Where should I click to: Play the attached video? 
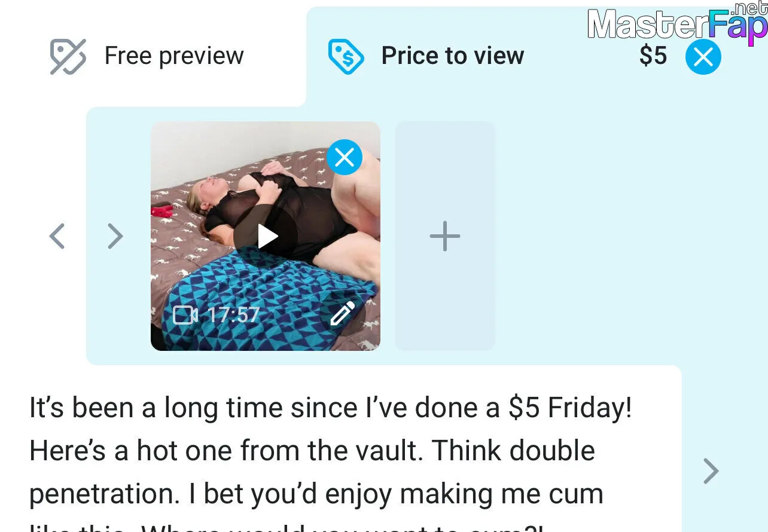pos(266,237)
